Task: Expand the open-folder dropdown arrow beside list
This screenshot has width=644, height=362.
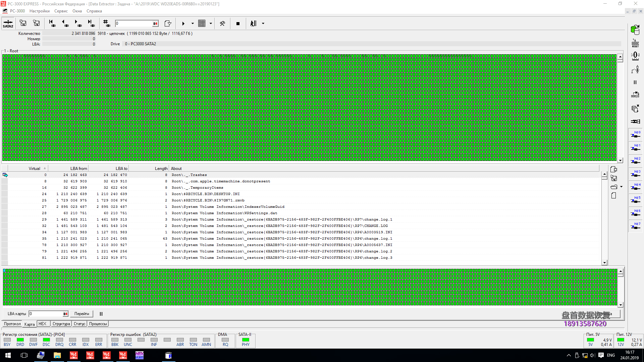Action: pos(621,187)
